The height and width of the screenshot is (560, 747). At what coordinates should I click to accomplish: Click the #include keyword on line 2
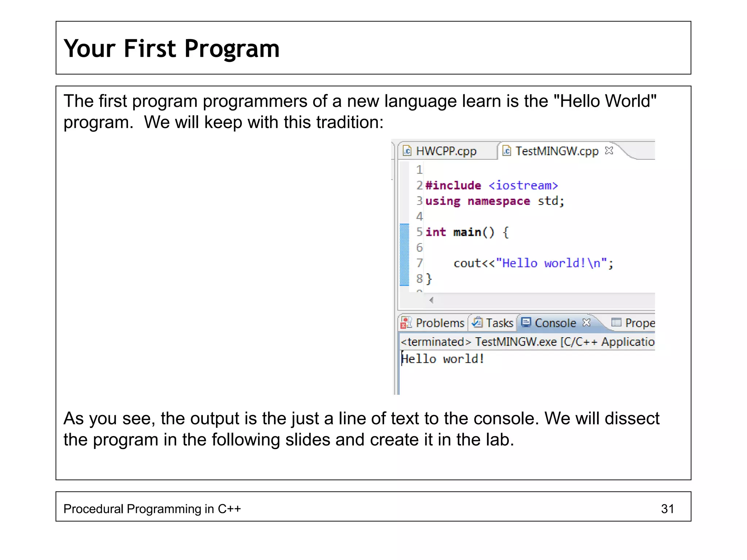(x=453, y=186)
